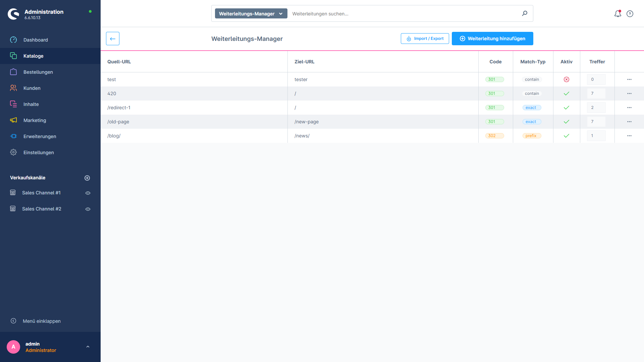Viewport: 644px width, 362px height.
Task: Click the Treffer value field in /blog/ row
Action: (596, 136)
